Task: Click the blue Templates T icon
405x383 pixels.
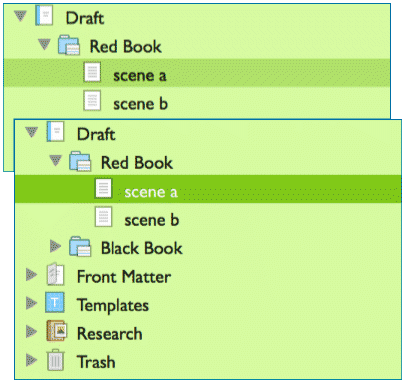Action: click(x=55, y=303)
